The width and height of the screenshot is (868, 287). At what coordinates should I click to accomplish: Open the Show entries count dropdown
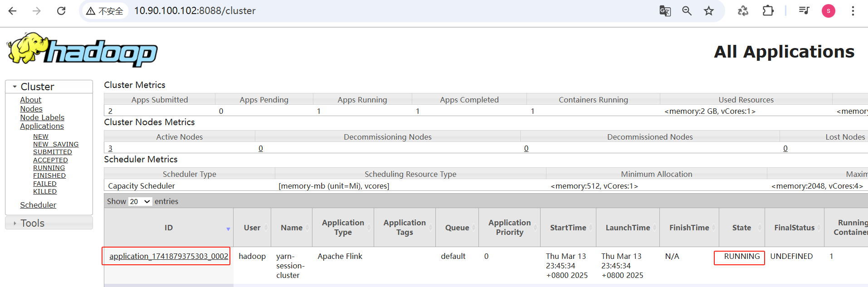[140, 201]
